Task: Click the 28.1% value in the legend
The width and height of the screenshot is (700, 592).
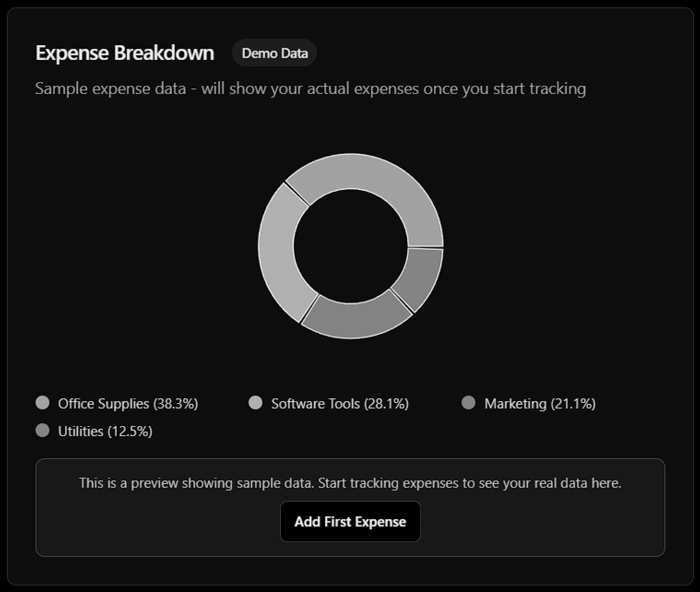Action: pyautogui.click(x=386, y=404)
